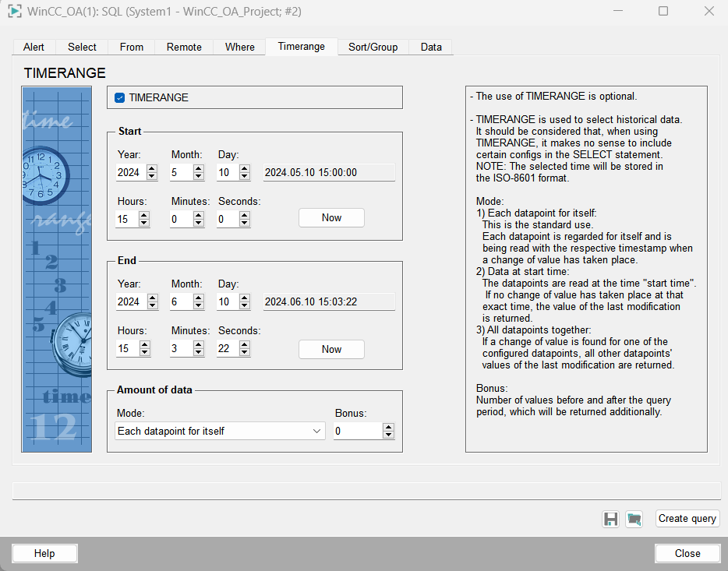Increase the Bonus spinner value
728x571 pixels.
pos(388,427)
